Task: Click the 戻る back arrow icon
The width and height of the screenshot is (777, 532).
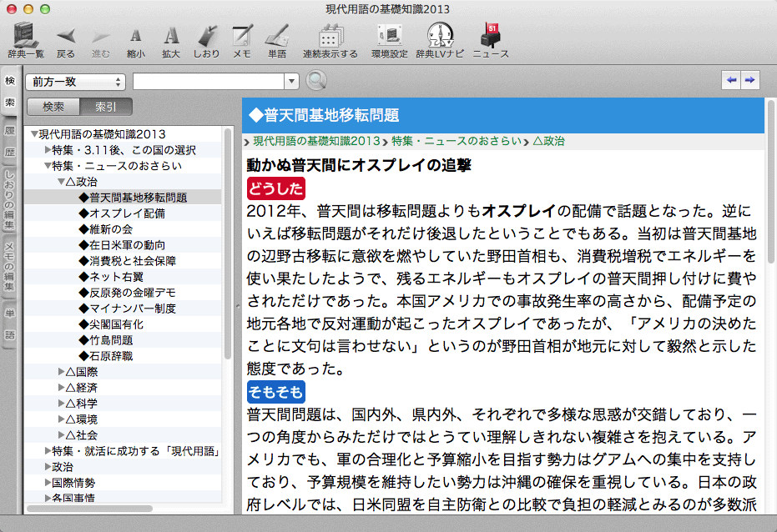Action: [65, 41]
